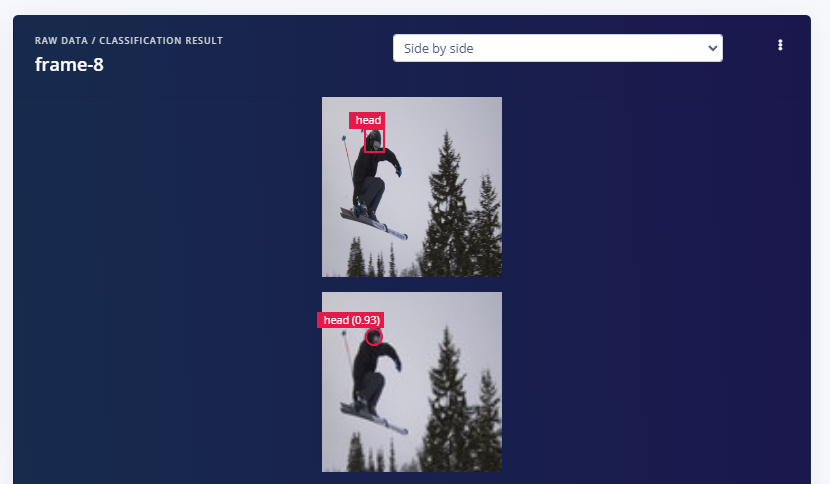Click the frame-8 title text
The height and width of the screenshot is (484, 830).
[69, 65]
